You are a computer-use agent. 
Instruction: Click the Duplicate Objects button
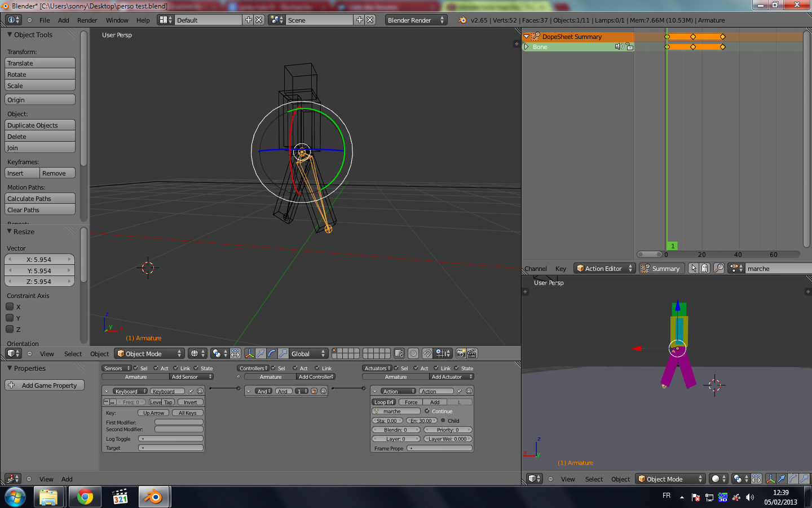point(40,125)
